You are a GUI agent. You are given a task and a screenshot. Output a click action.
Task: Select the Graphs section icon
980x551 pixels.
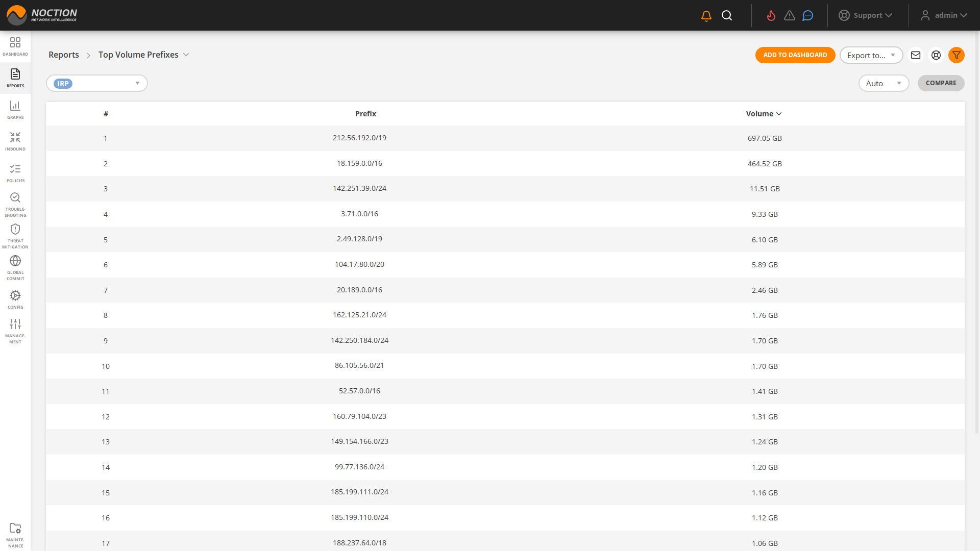click(x=15, y=109)
